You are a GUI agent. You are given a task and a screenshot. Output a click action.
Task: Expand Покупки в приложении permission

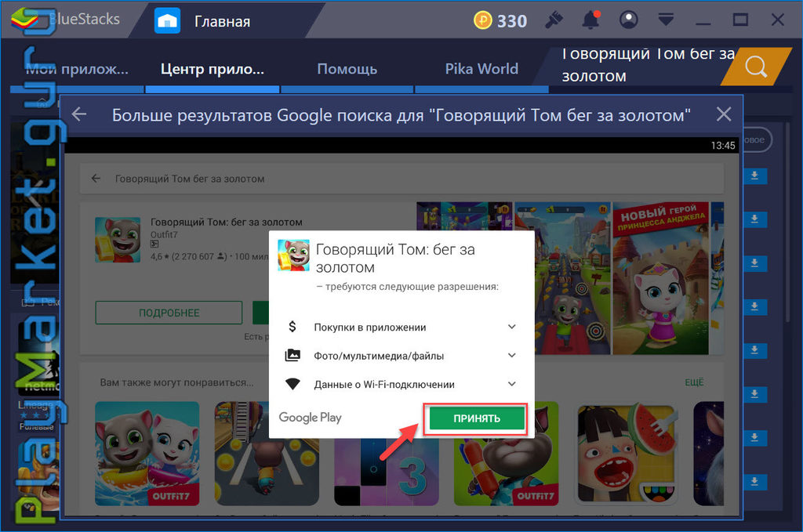[x=511, y=327]
